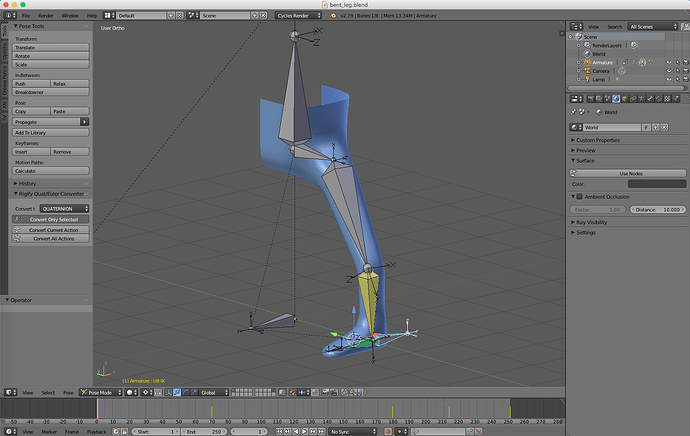Open the Constraints properties tab icon
Image resolution: width=690 pixels, height=436 pixels.
pyautogui.click(x=633, y=99)
